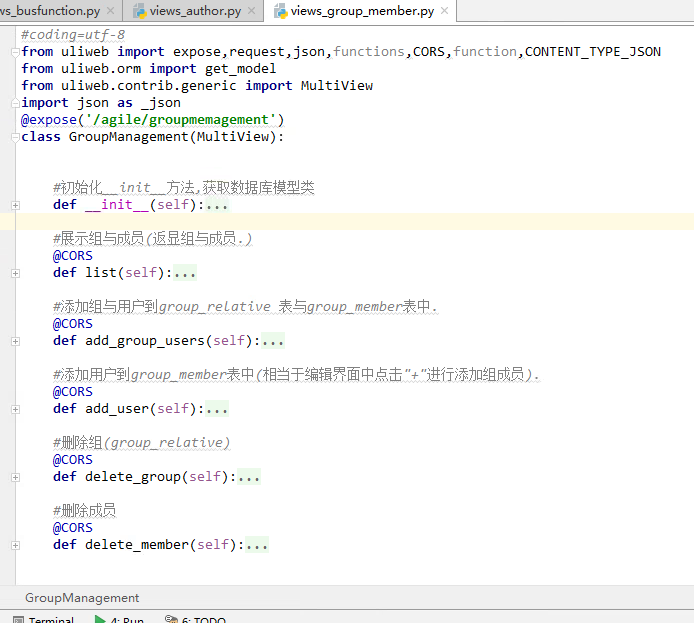Click folded ellipsis after __init__(self):
Image resolution: width=694 pixels, height=623 pixels.
click(217, 205)
